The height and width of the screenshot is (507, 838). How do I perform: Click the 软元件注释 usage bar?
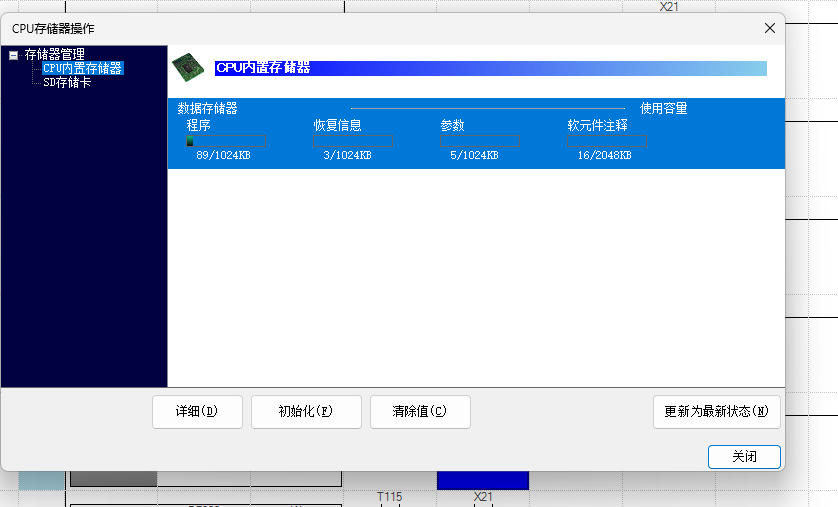tap(607, 142)
